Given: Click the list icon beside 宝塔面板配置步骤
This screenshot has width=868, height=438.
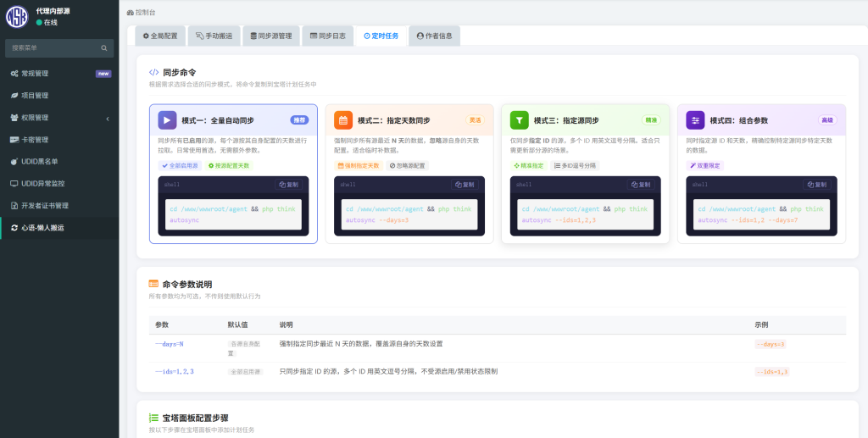Looking at the screenshot, I should [154, 419].
